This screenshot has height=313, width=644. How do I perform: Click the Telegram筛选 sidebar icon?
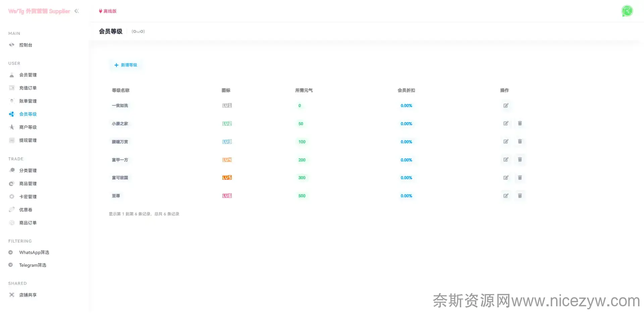point(11,265)
